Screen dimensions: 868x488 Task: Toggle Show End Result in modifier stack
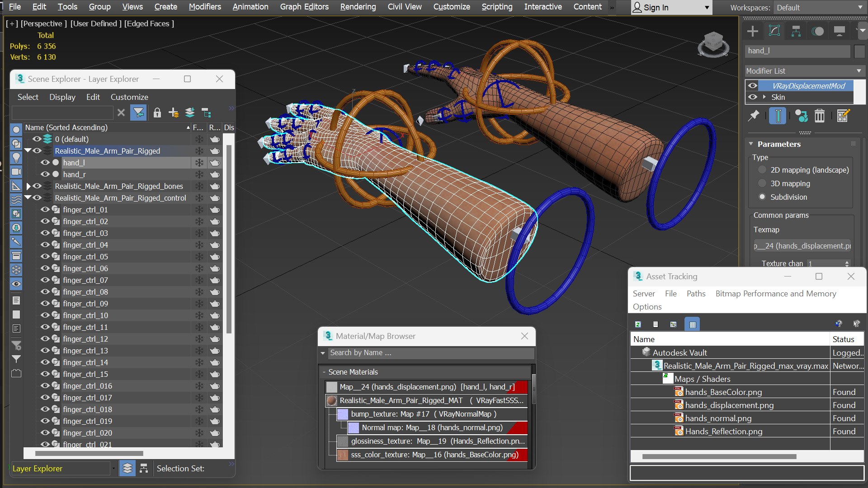778,116
